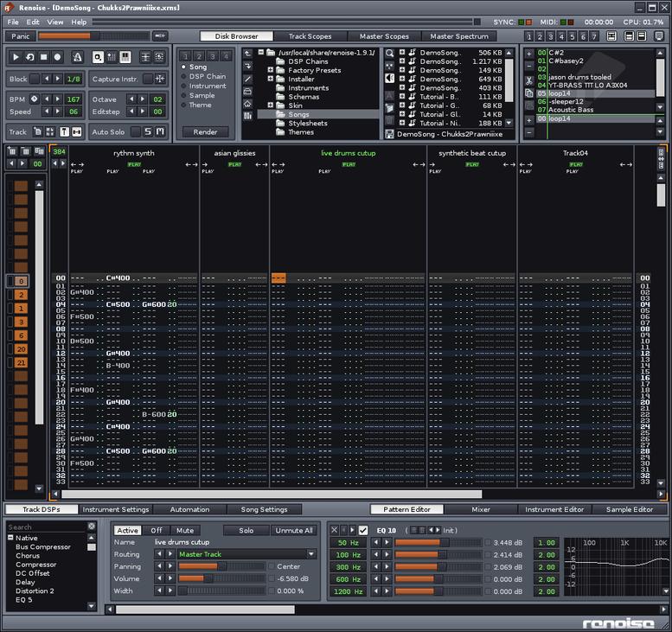Open the Routing Master Track dropdown
The image size is (672, 632).
tap(246, 554)
